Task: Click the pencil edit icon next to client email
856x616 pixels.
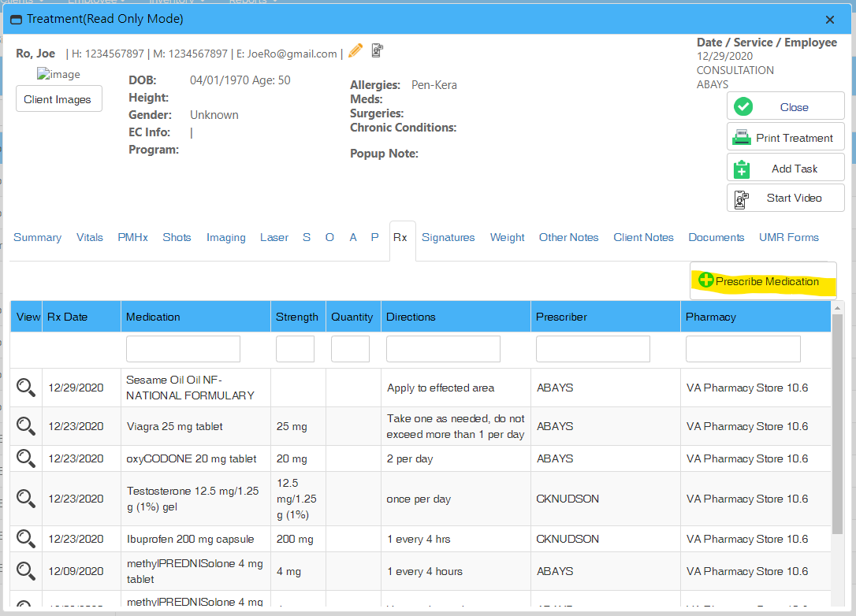Action: 355,50
